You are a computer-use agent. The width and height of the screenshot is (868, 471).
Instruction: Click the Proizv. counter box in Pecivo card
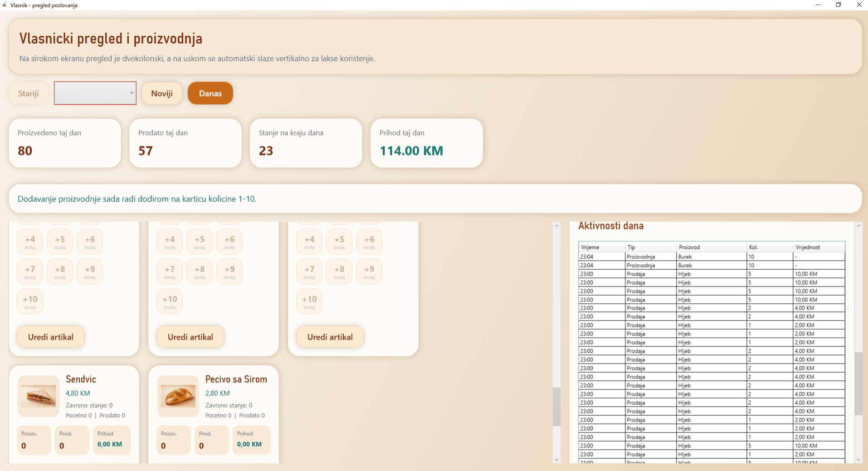174,440
